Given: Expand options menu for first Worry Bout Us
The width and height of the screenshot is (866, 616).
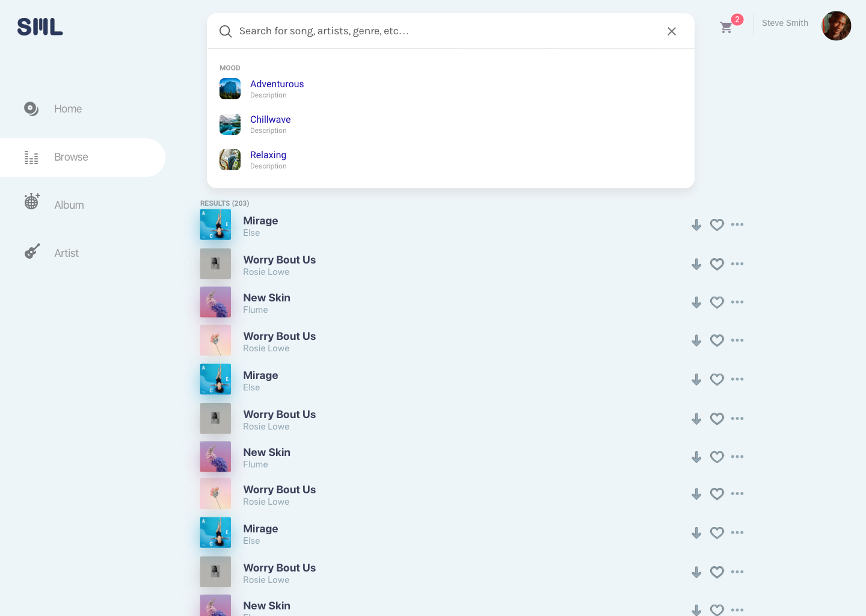Looking at the screenshot, I should (737, 264).
